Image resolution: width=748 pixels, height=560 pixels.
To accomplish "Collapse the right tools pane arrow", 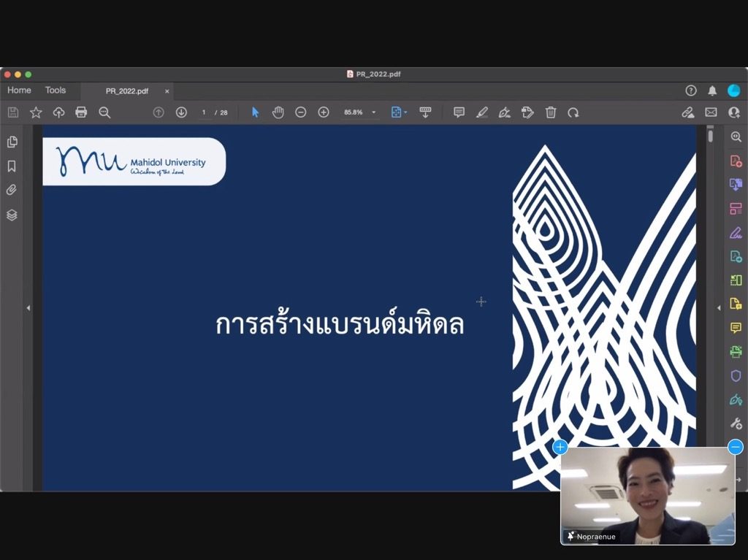I will 719,308.
